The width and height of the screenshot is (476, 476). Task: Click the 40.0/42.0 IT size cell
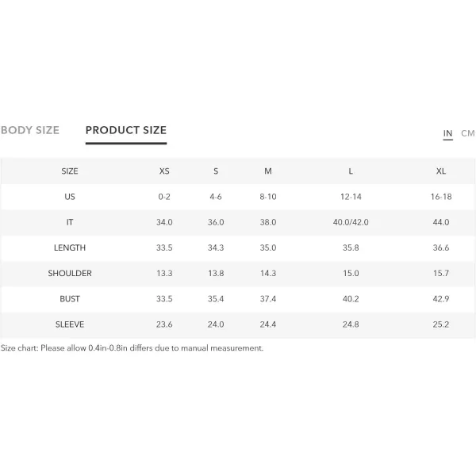[x=351, y=222]
